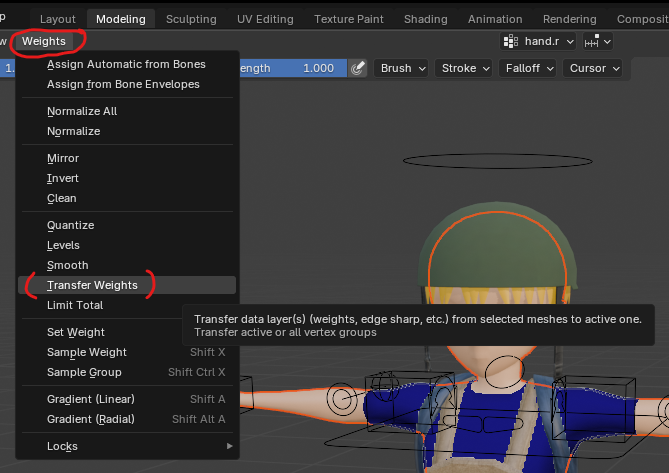This screenshot has height=473, width=669.
Task: Switch to the Sculpting workspace tab
Action: coord(191,19)
